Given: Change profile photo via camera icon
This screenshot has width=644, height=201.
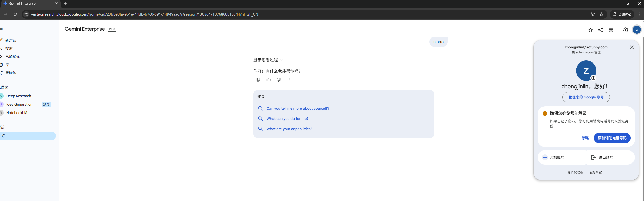Looking at the screenshot, I should click(593, 78).
